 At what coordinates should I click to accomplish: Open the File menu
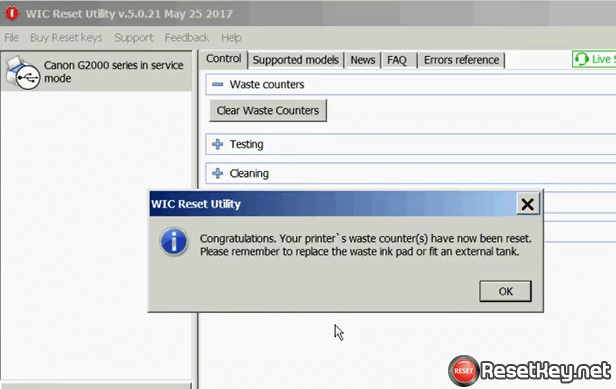tap(11, 38)
